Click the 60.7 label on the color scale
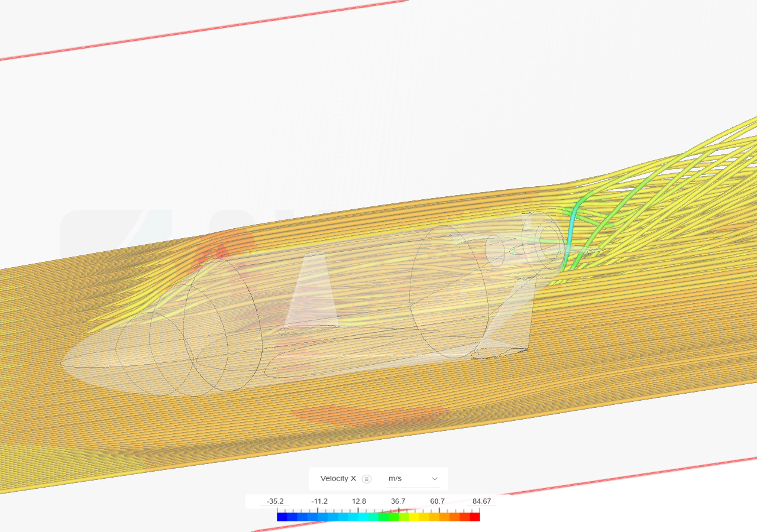Viewport: 757px width, 532px height. coord(438,501)
